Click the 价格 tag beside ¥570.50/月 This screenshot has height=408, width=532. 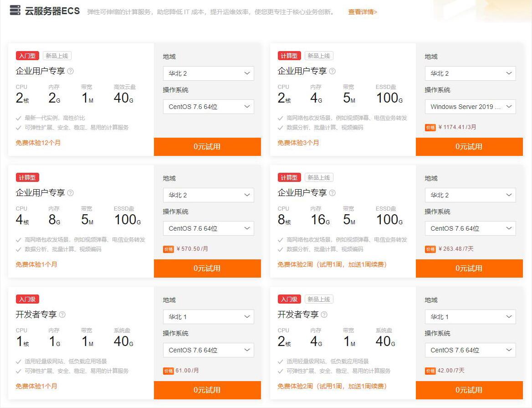point(168,249)
